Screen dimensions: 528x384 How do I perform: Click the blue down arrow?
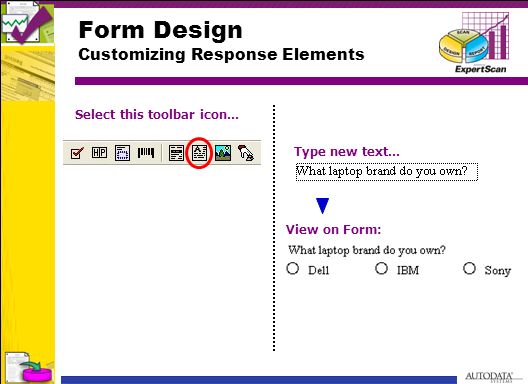pos(322,206)
